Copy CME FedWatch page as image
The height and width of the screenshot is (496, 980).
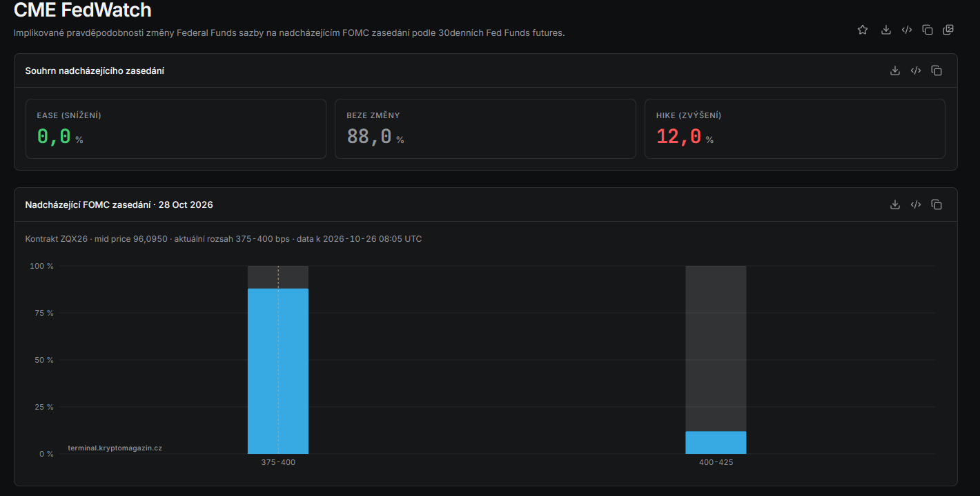(948, 30)
